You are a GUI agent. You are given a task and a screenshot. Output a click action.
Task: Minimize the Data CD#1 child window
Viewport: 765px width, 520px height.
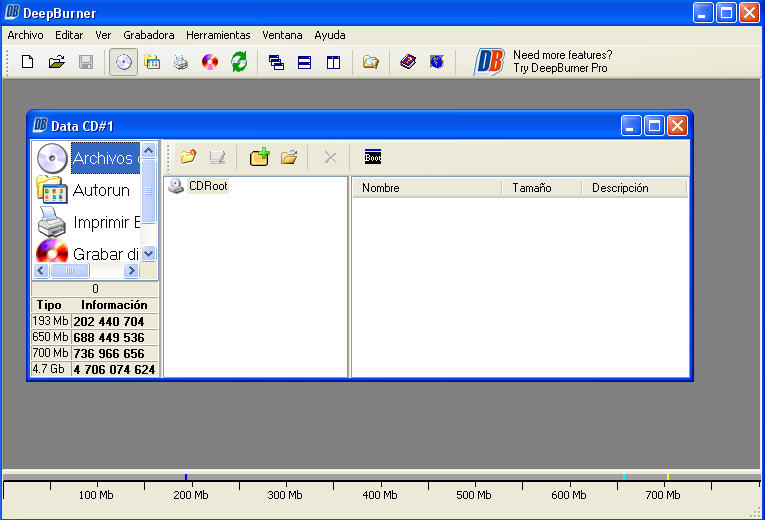(630, 126)
